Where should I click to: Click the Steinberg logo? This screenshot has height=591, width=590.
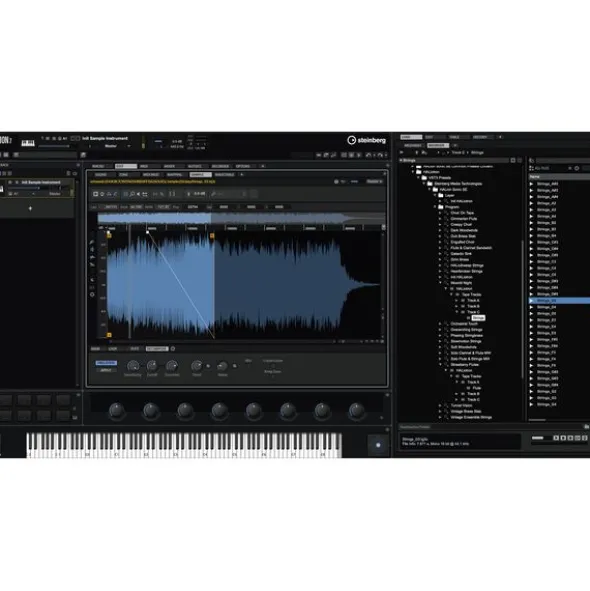366,140
